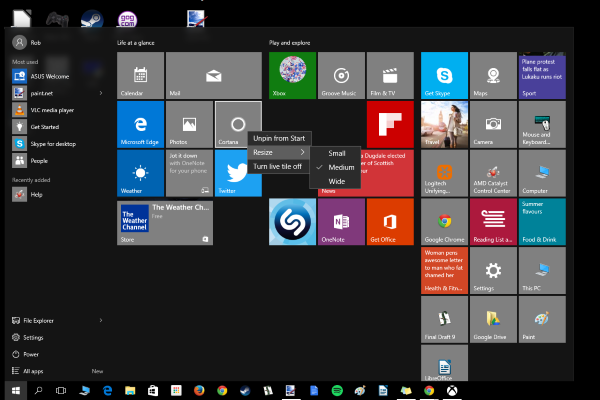Image resolution: width=600 pixels, height=400 pixels.
Task: Open the Final Draft 9 tile
Action: [x=444, y=319]
